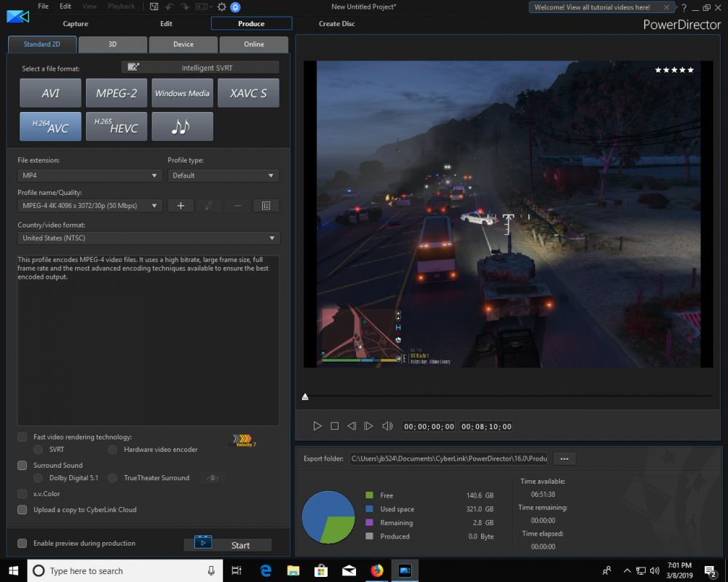728x582 pixels.
Task: Pick the audio-only output format
Action: pyautogui.click(x=182, y=126)
